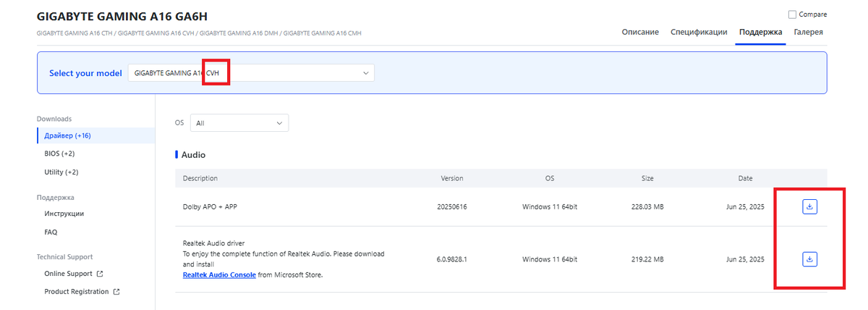Download the Dolby APO + APP driver
868x310 pixels.
(x=809, y=207)
